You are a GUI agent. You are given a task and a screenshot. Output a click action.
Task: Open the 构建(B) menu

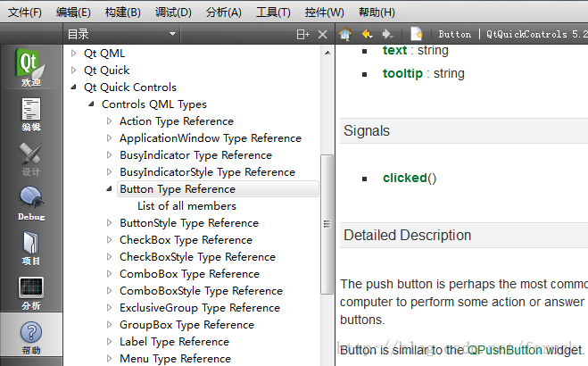123,12
